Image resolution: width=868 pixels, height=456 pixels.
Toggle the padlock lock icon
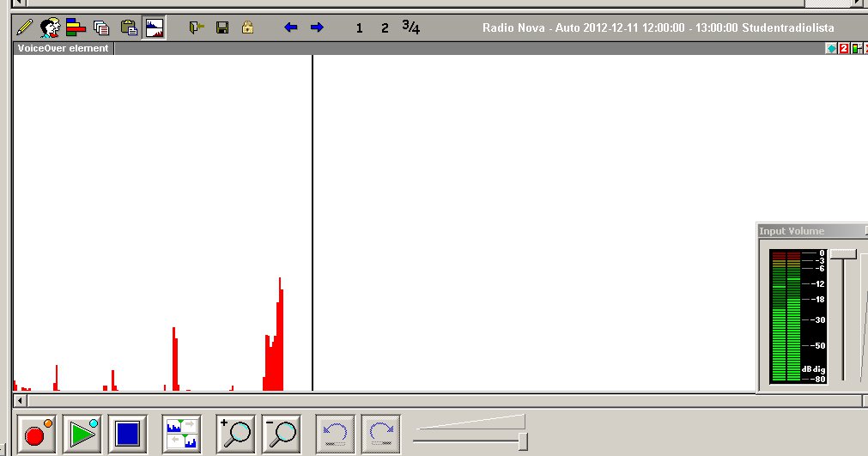pos(247,27)
